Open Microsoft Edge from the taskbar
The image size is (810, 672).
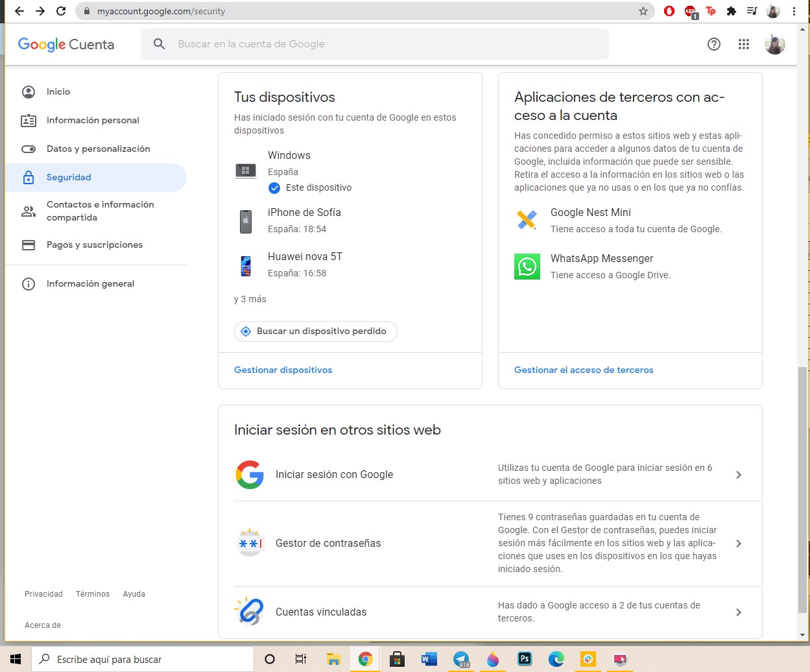coord(556,659)
